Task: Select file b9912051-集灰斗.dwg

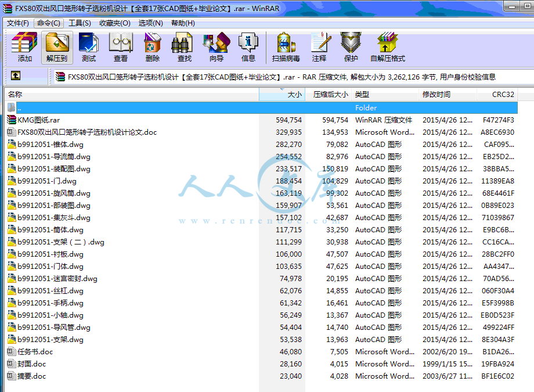Action: pyautogui.click(x=54, y=217)
